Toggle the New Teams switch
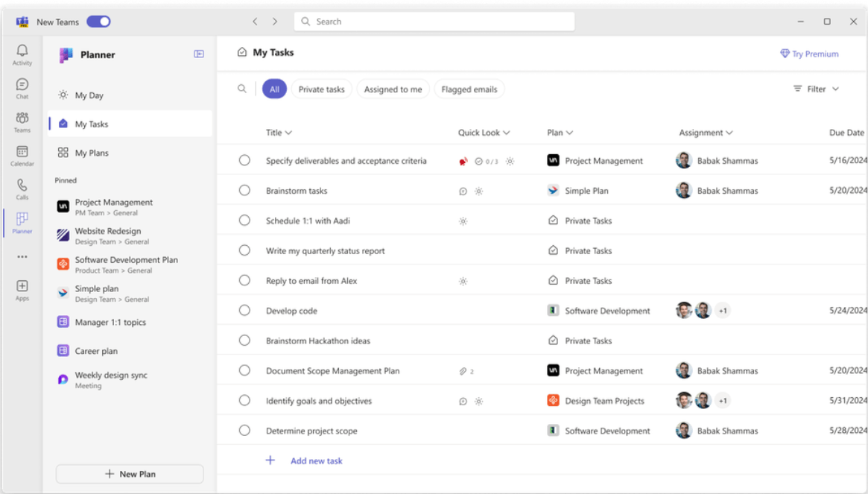This screenshot has width=868, height=494. click(x=98, y=22)
